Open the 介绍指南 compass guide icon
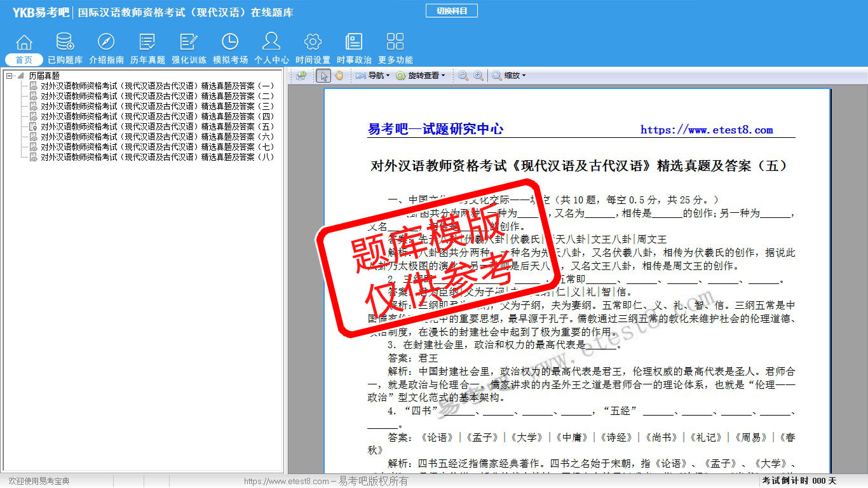This screenshot has width=868, height=488. coord(106,49)
